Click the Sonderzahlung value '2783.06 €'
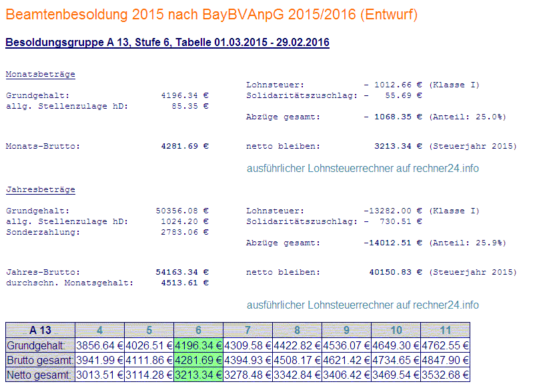535x392 pixels. (x=185, y=232)
